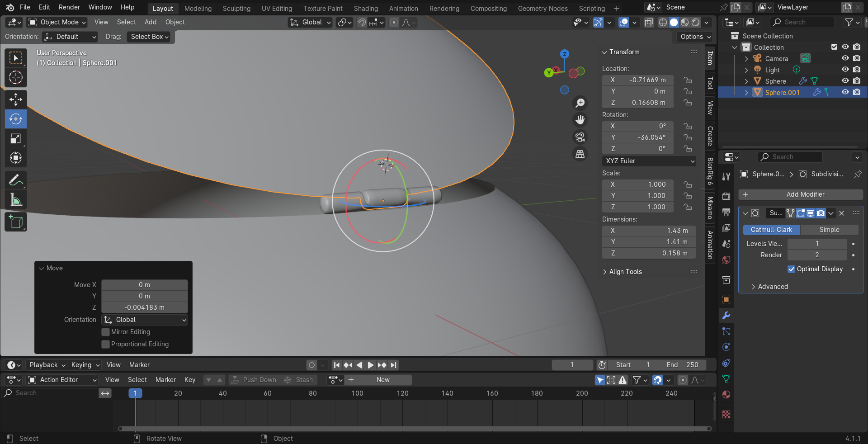This screenshot has height=444, width=868.
Task: Select the Select Box tool icon
Action: pos(16,58)
